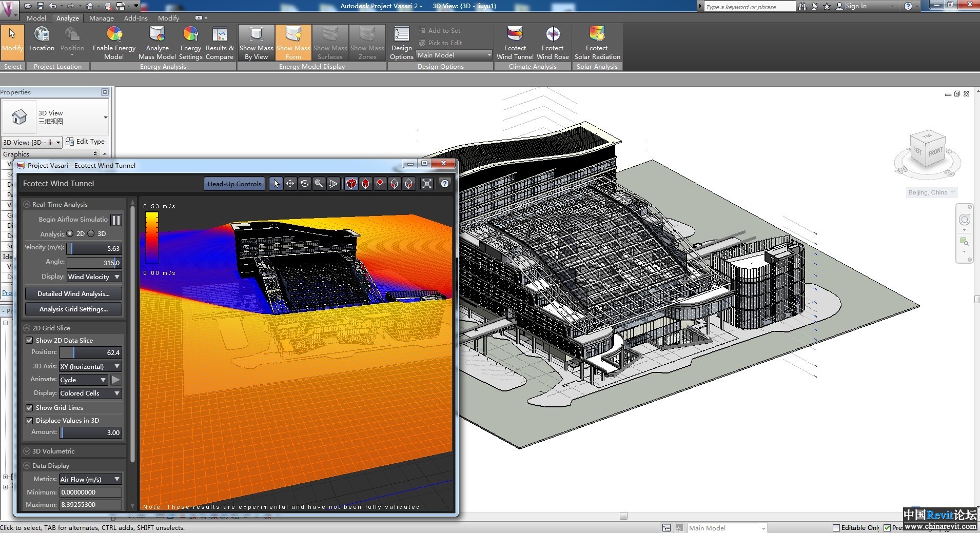Screen dimensions: 980x533
Task: Open the 3D Axis XY (horizontal) dropdown
Action: (x=90, y=366)
